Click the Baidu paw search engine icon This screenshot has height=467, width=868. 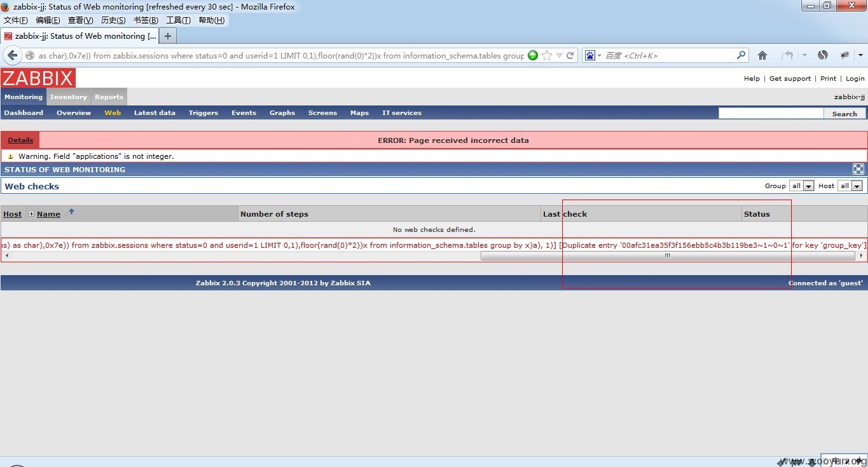(x=589, y=55)
